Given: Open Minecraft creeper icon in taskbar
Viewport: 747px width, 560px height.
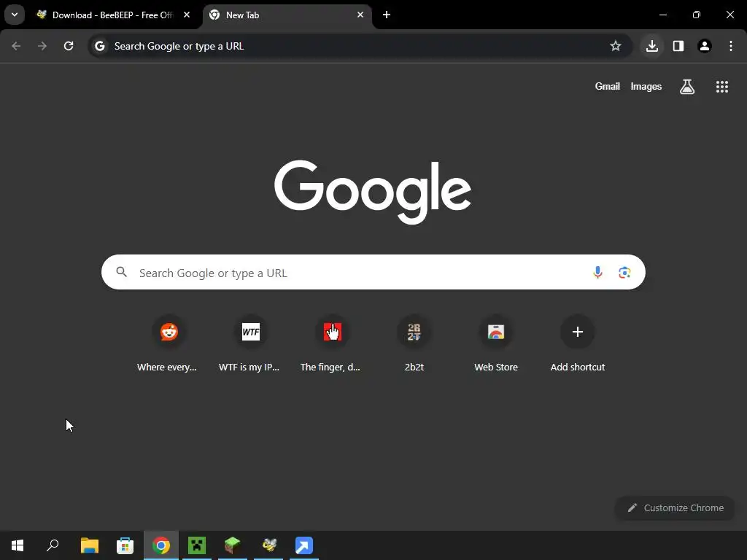Looking at the screenshot, I should (197, 545).
